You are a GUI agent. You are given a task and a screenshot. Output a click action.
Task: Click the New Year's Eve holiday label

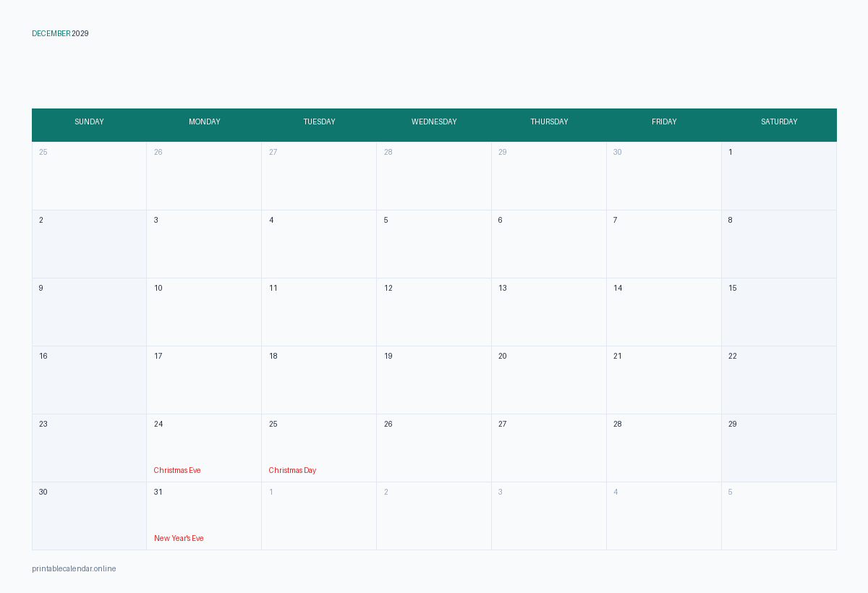click(x=179, y=538)
